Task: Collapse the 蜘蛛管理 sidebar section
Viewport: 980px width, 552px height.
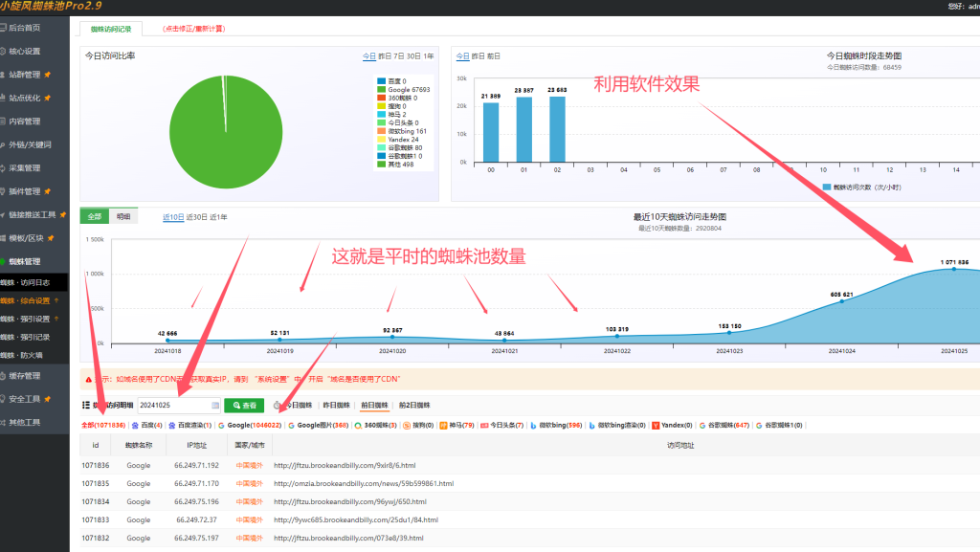Action: [24, 261]
